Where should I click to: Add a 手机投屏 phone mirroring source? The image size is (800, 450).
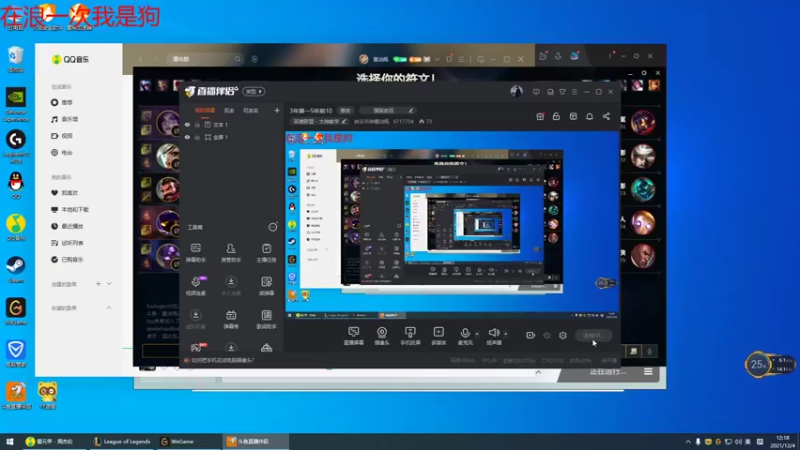[410, 336]
